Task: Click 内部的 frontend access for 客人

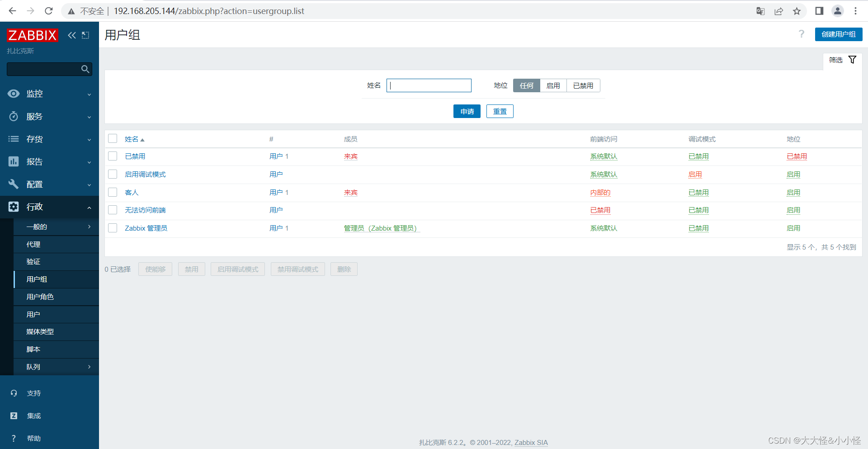Action: pos(600,193)
